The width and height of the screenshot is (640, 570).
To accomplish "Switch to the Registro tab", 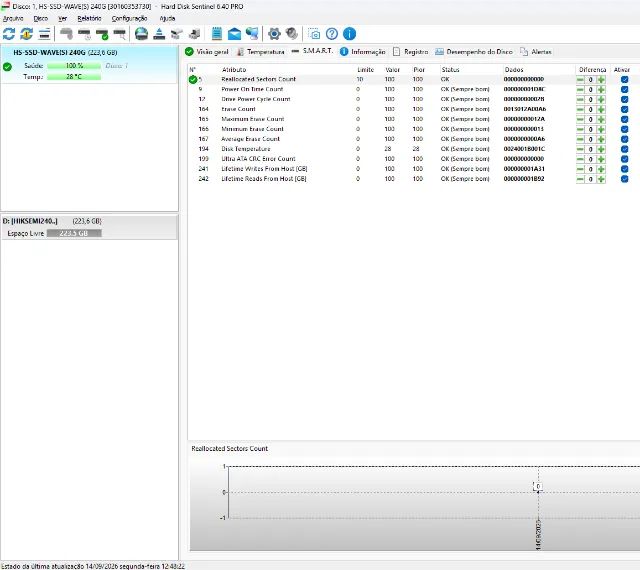I will [410, 52].
